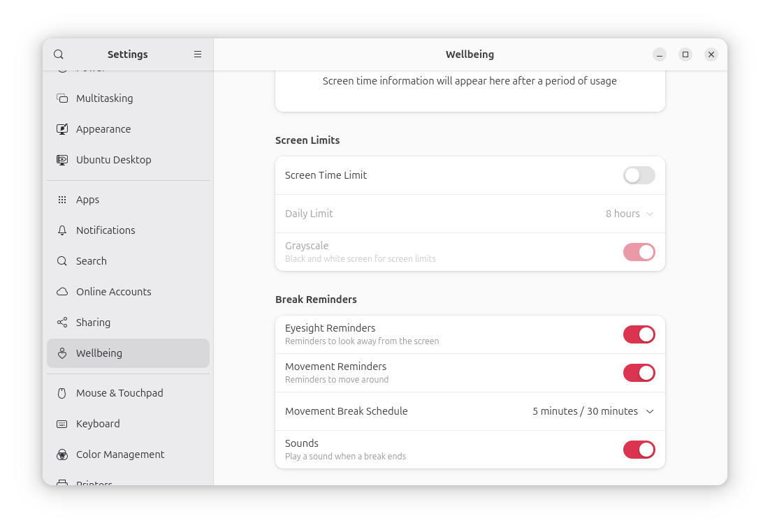Close the Settings window
The height and width of the screenshot is (532, 770).
click(711, 54)
